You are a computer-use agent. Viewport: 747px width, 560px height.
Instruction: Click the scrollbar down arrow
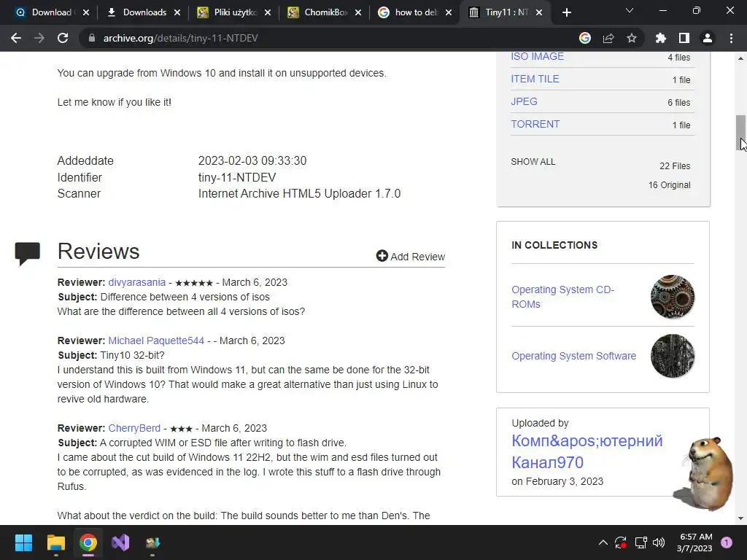pyautogui.click(x=740, y=518)
